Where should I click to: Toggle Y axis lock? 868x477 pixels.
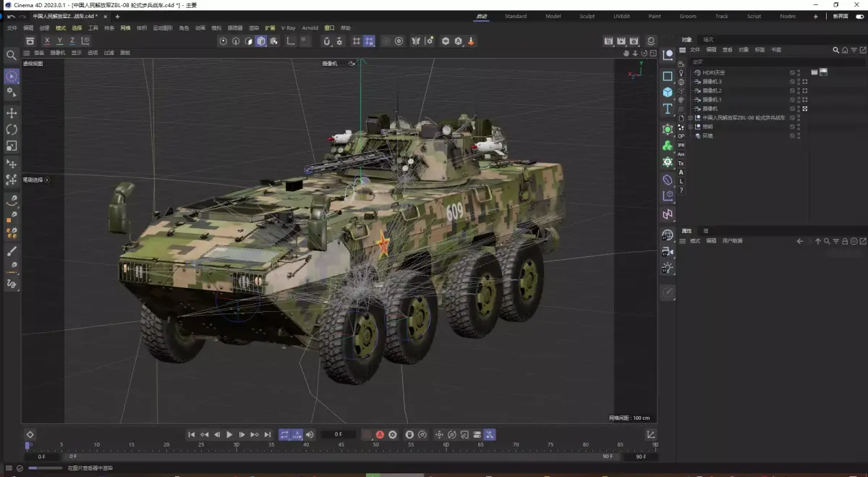pyautogui.click(x=60, y=41)
